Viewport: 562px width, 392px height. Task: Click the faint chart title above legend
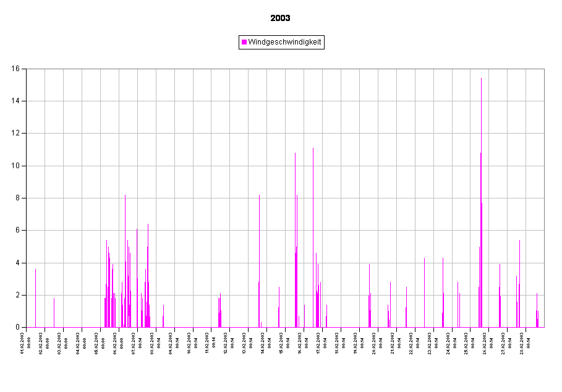coord(281,19)
